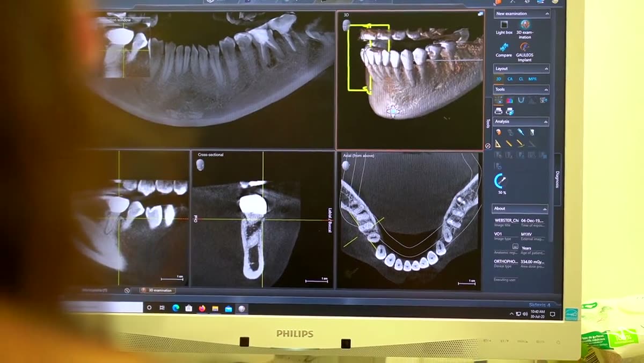Image resolution: width=644 pixels, height=363 pixels.
Task: Open Microsoft Store from the taskbar
Action: click(188, 308)
